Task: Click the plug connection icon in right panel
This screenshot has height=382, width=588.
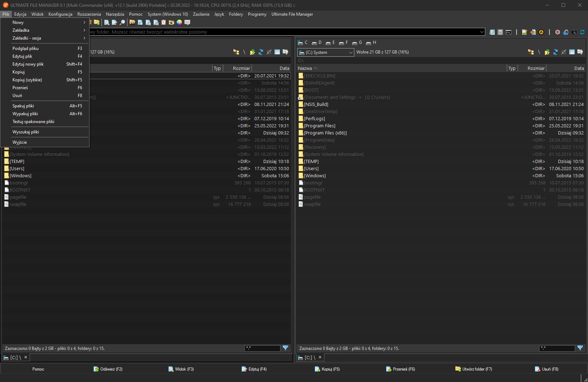Action: (x=563, y=52)
